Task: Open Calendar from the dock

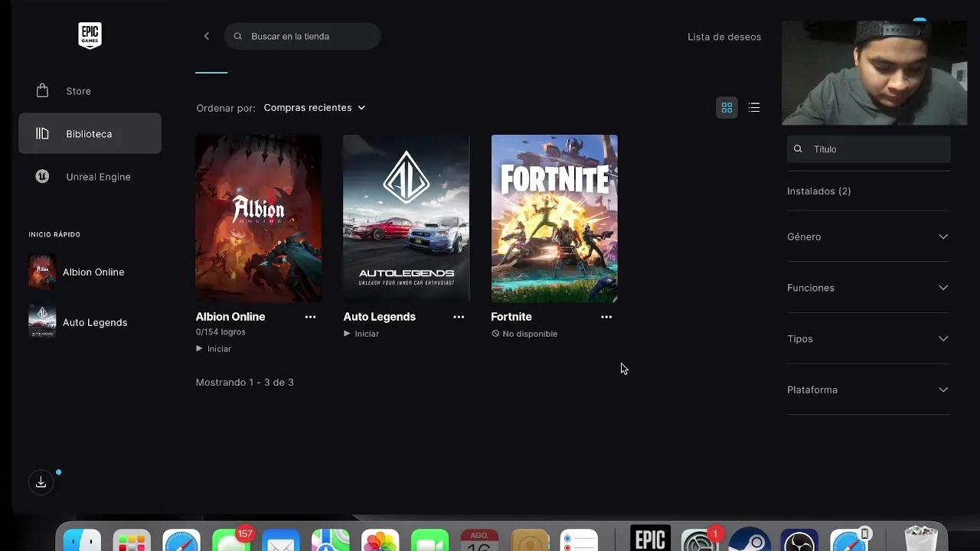Action: click(480, 540)
